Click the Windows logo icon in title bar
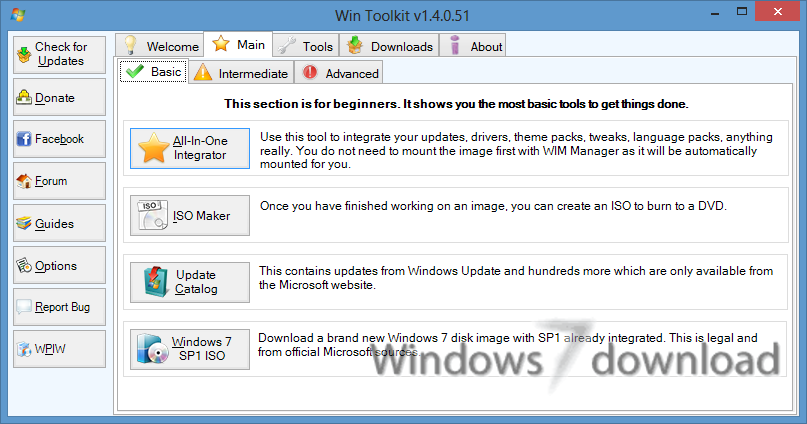The image size is (807, 424). point(17,14)
